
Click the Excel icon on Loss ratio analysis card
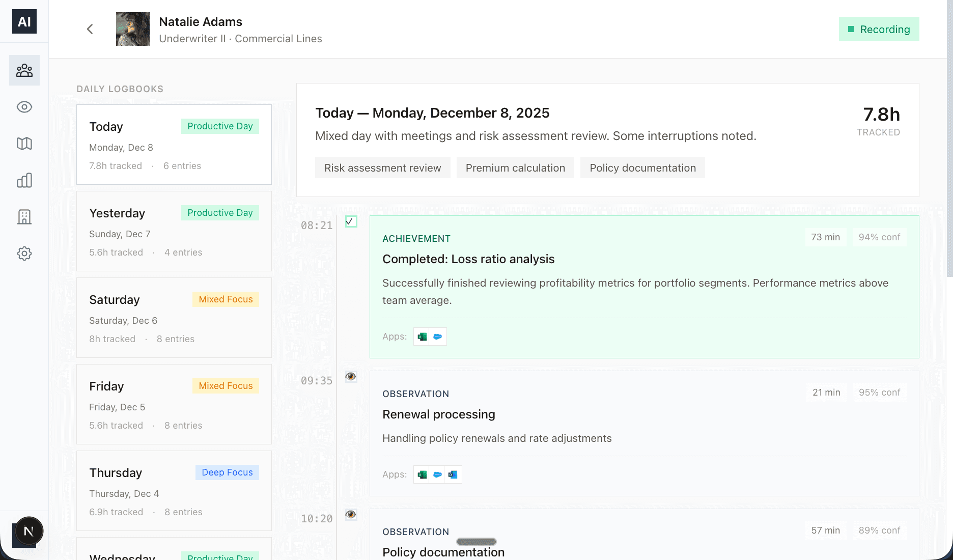click(x=422, y=337)
